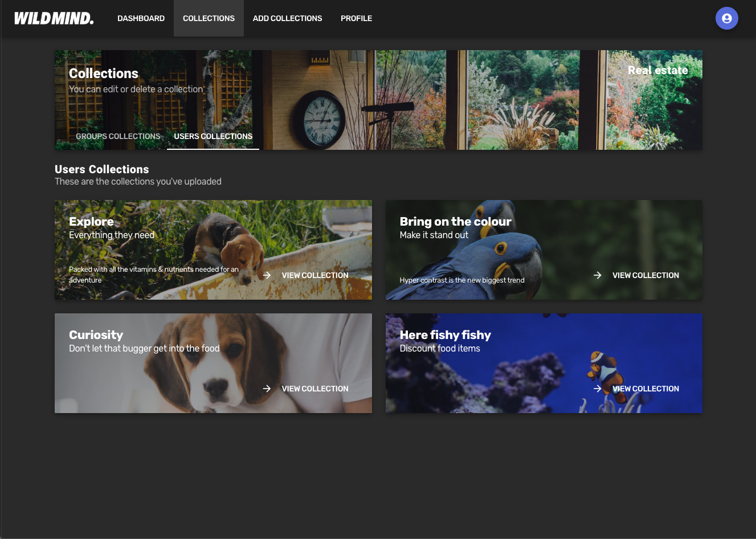The width and height of the screenshot is (756, 539).
Task: Open the Add Collections page
Action: [x=287, y=18]
